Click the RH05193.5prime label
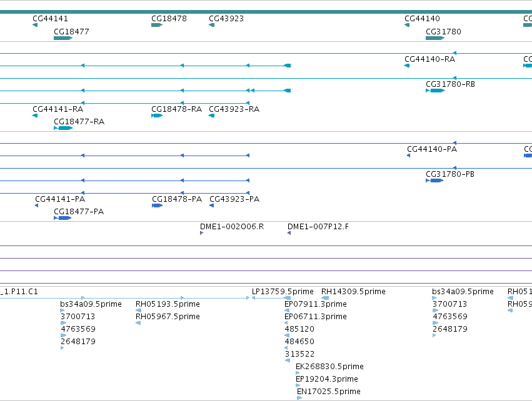This screenshot has height=401, width=532. click(x=168, y=304)
